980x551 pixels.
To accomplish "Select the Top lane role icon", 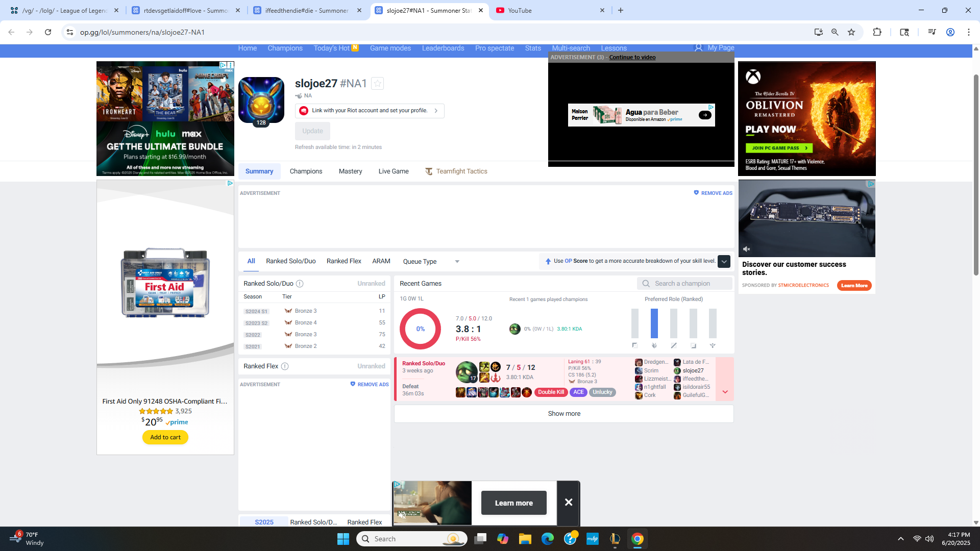I will 635,345.
